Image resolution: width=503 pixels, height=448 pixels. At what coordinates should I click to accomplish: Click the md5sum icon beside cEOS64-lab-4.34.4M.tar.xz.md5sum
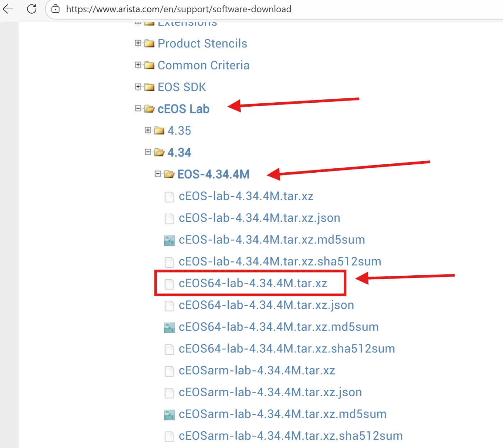[x=169, y=327]
